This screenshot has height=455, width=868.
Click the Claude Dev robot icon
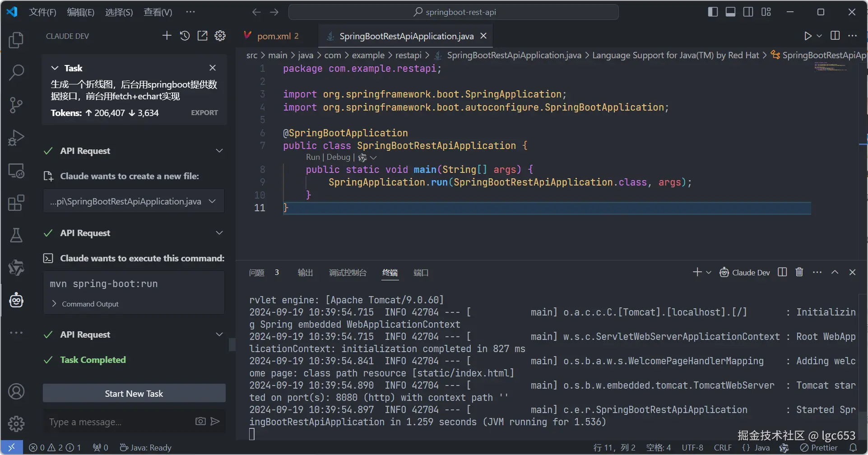coord(16,300)
